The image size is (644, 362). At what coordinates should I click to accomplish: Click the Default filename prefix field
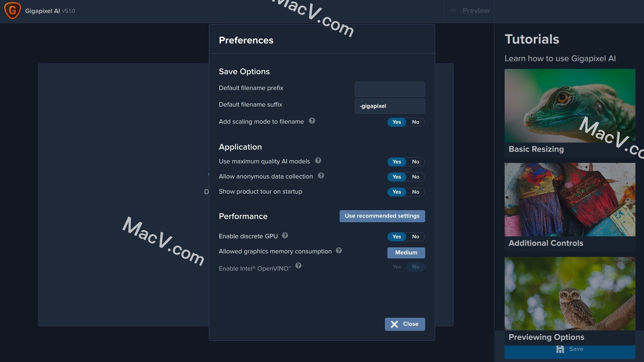click(389, 89)
